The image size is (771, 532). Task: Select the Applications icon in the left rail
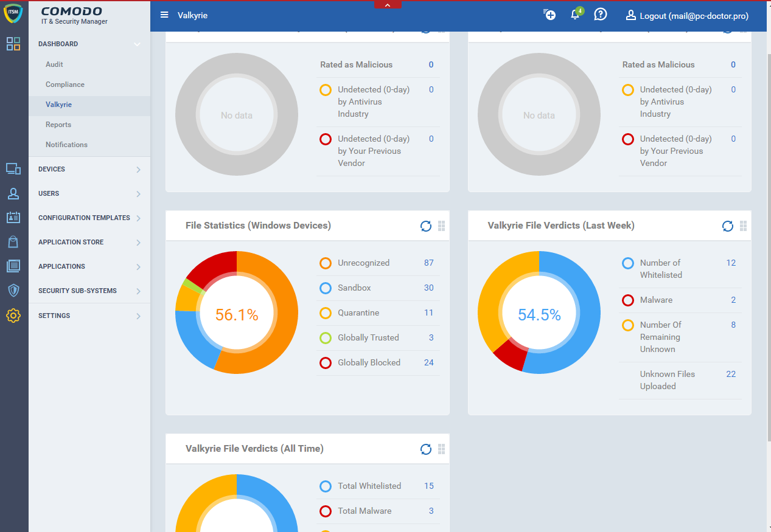13,266
